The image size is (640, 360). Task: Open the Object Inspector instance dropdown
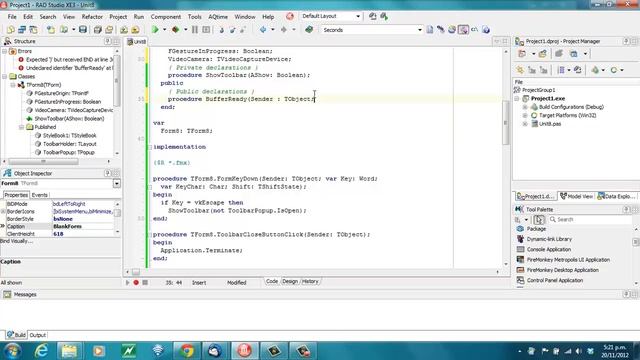point(117,184)
